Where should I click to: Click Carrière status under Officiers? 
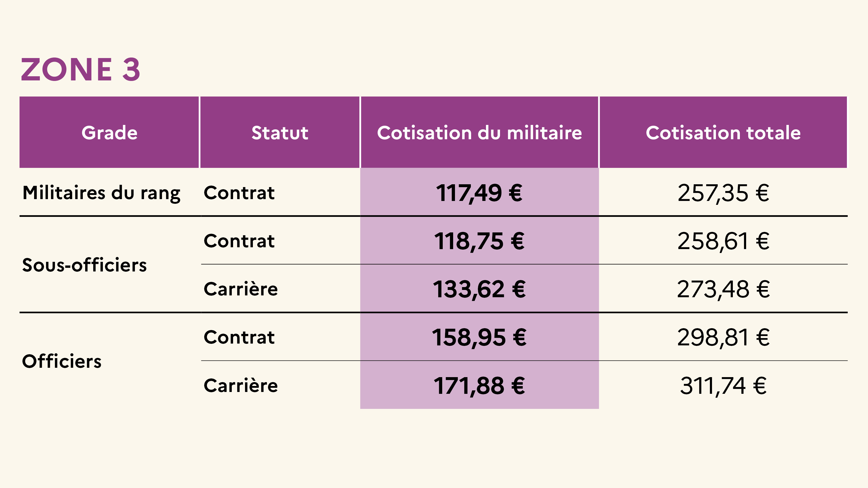(241, 385)
